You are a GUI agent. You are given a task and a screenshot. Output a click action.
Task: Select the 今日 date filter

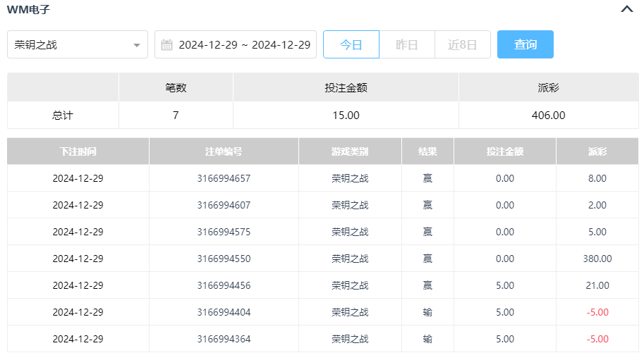(351, 44)
